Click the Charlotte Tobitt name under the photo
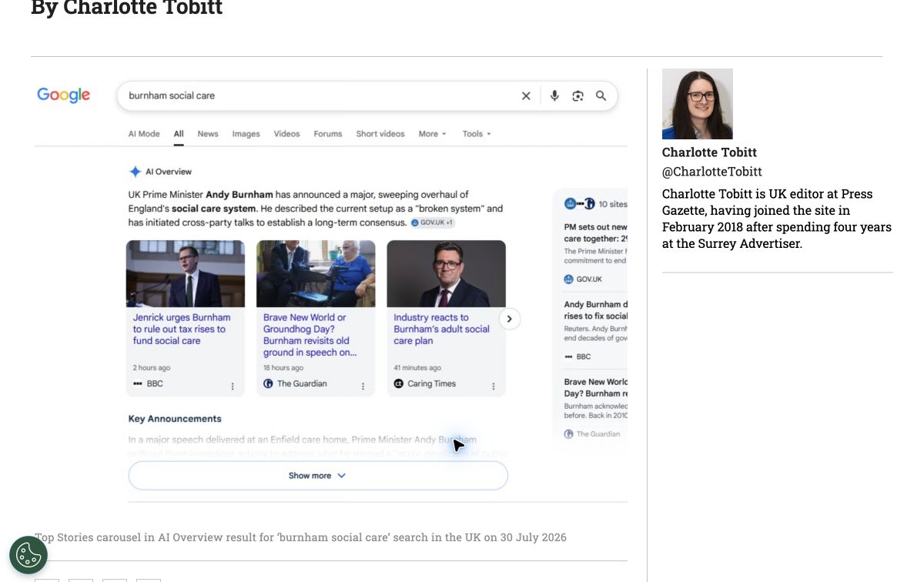Viewport: 924px width, 582px height. coord(709,152)
